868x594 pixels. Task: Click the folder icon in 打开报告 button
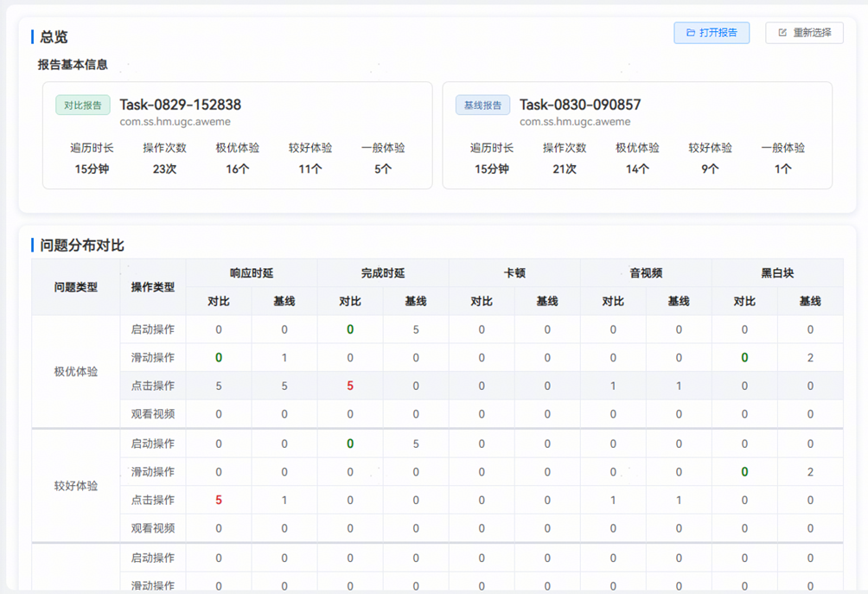pyautogui.click(x=691, y=33)
